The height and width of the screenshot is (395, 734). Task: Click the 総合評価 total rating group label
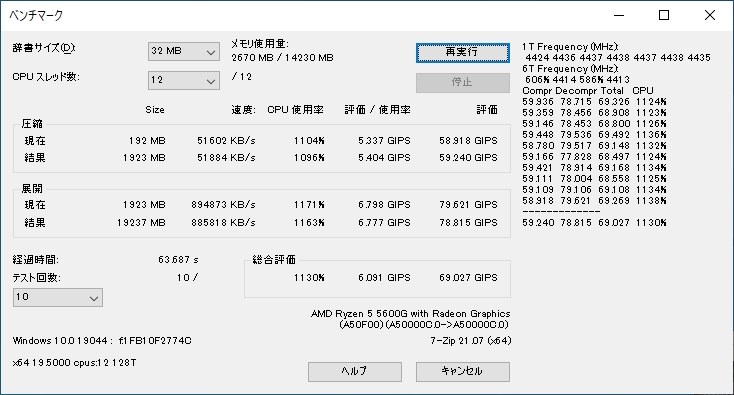point(274,260)
